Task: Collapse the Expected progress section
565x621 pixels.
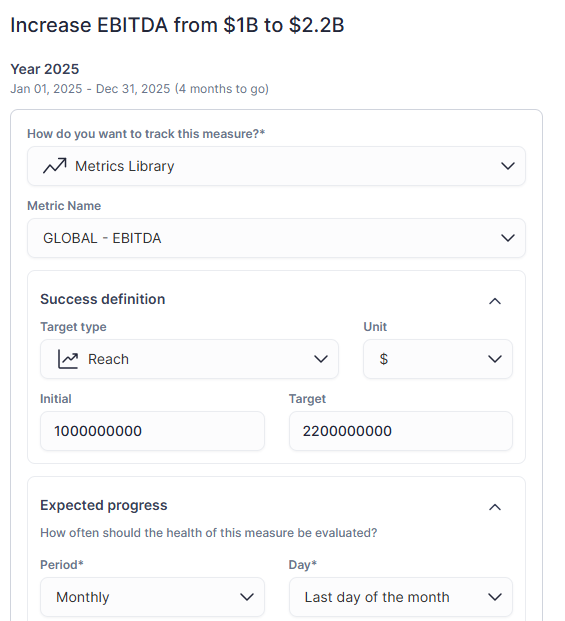Action: click(x=495, y=507)
